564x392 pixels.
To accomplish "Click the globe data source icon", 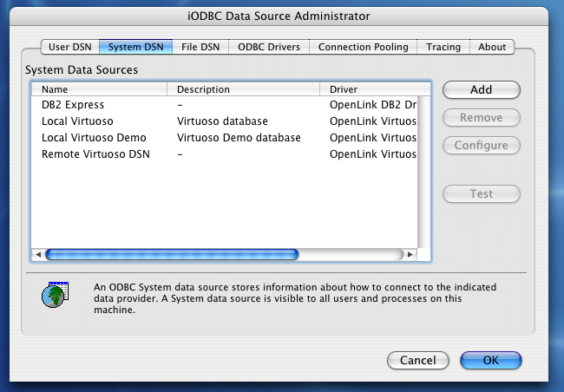I will [x=55, y=295].
